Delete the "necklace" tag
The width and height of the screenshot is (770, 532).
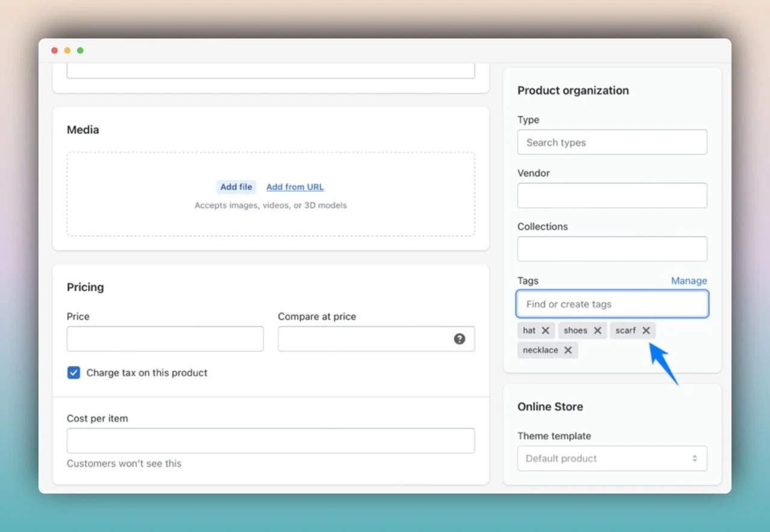[568, 350]
